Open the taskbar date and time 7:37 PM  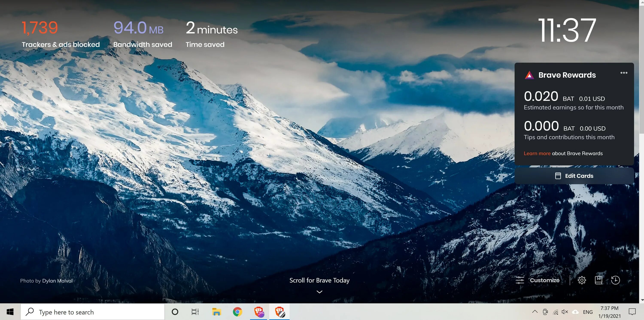point(609,312)
